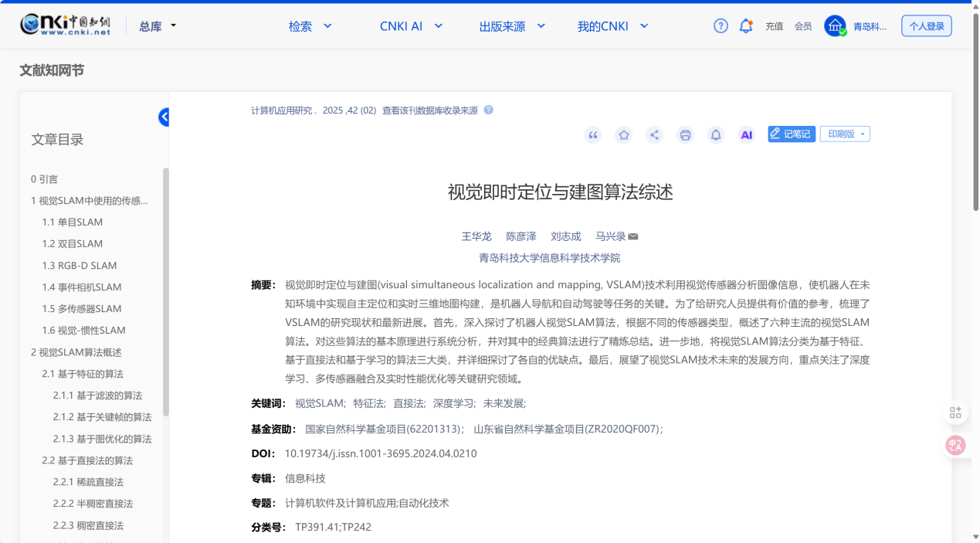Viewport: 980px width, 543px height.
Task: Click the 深度学习 keyword link
Action: click(453, 403)
